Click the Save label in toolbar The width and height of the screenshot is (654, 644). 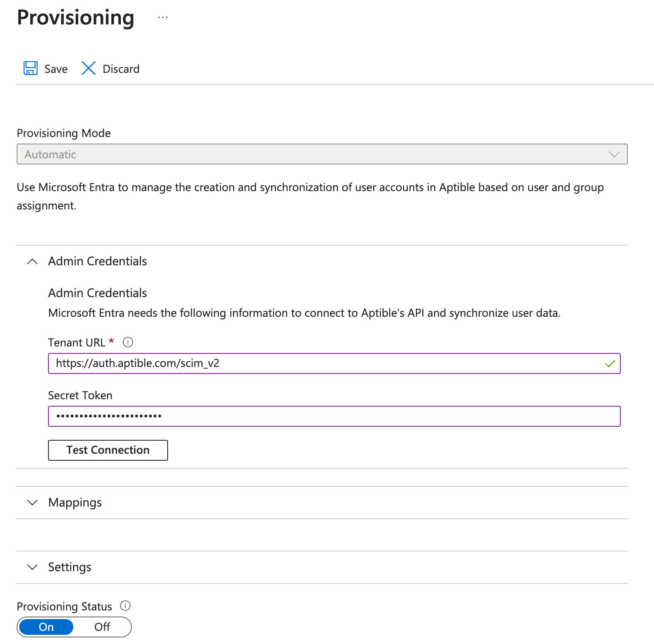56,69
